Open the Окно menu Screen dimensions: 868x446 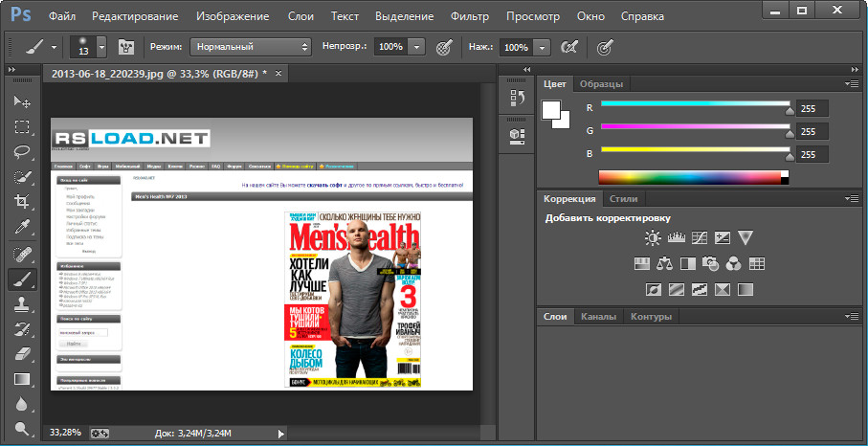click(x=590, y=16)
